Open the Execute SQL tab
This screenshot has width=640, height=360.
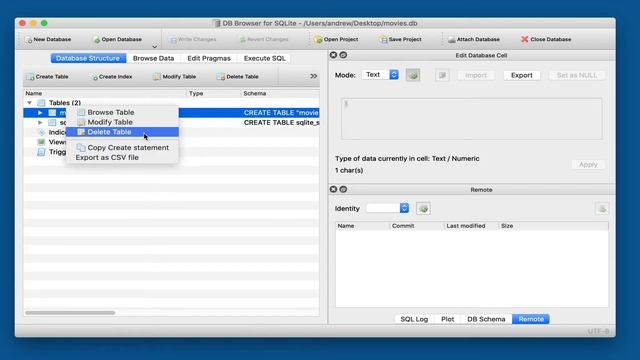(x=264, y=58)
